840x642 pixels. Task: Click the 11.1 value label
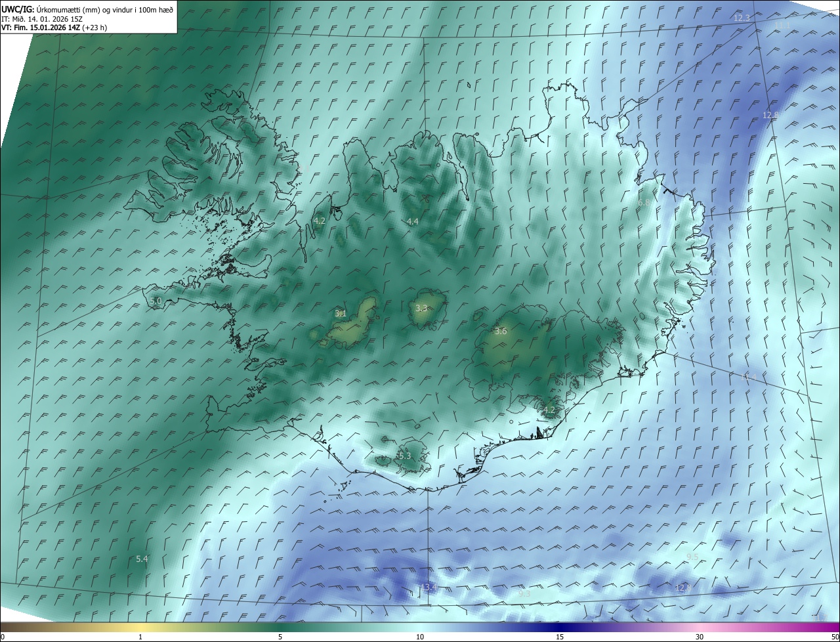point(782,25)
